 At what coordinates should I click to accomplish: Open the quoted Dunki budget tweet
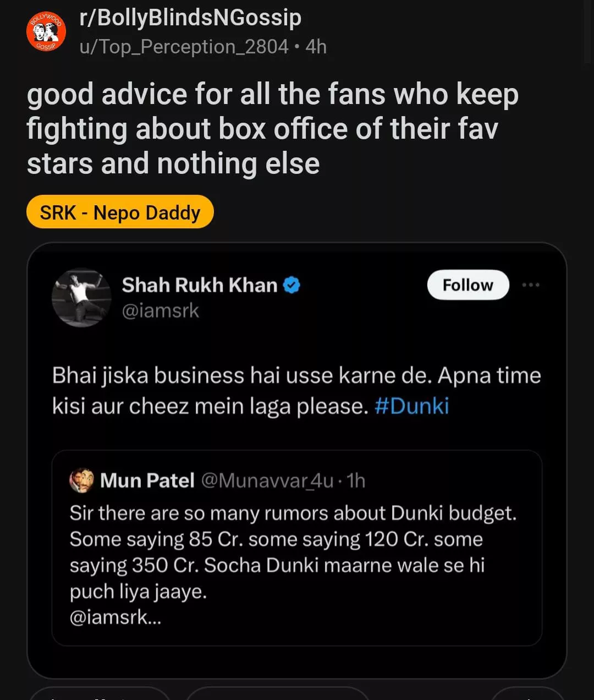[297, 548]
